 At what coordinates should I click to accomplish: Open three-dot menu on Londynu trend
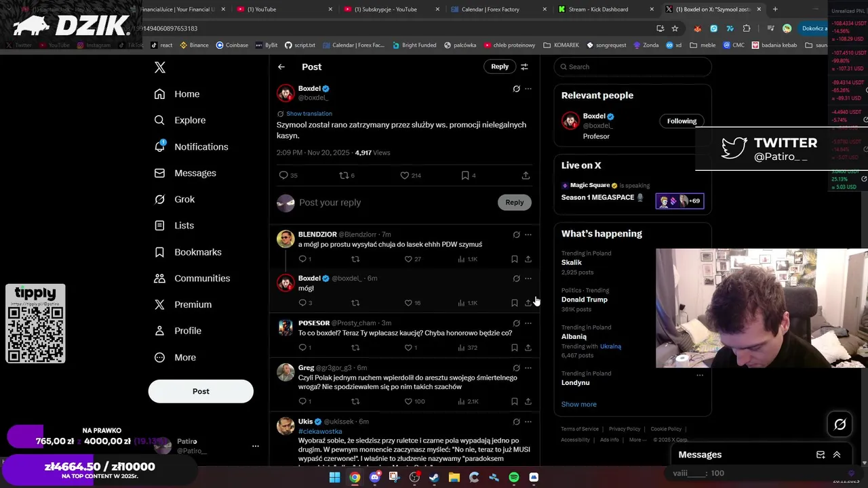click(700, 375)
